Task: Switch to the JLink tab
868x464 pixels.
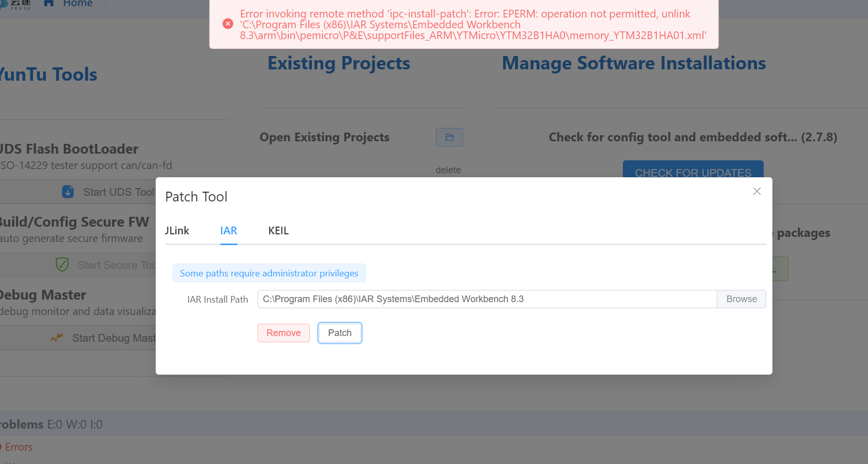Action: click(177, 231)
